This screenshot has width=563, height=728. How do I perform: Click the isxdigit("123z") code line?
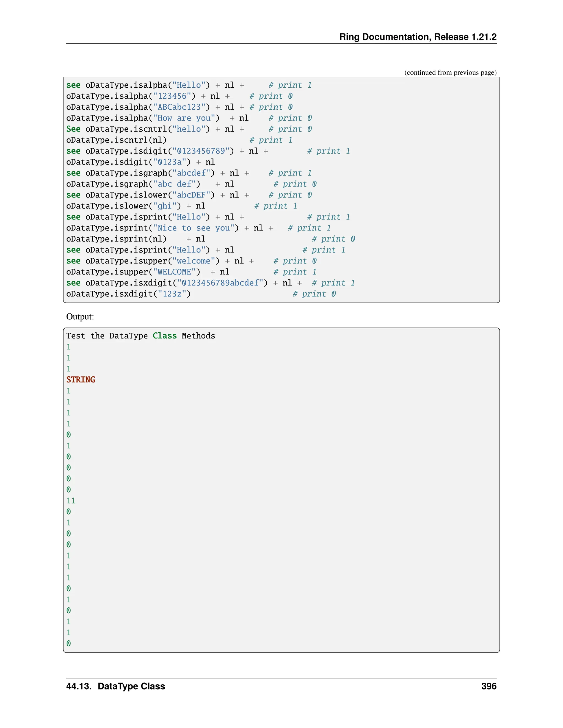tap(128, 294)
